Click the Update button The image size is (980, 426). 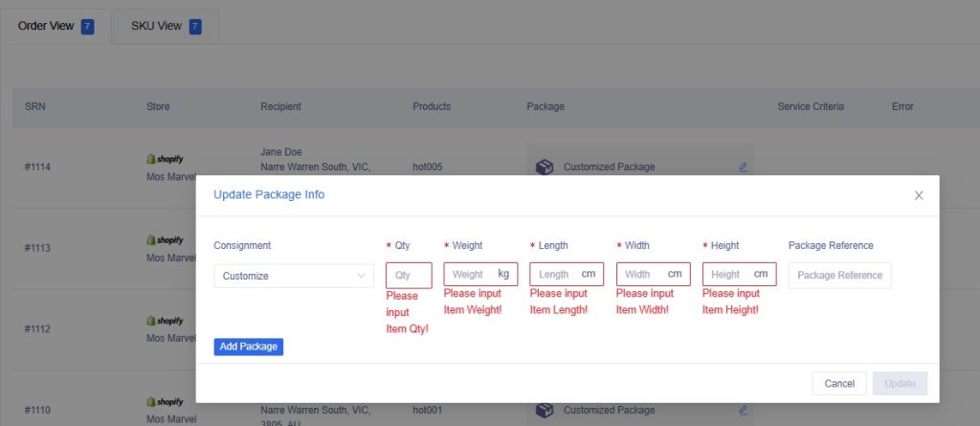(x=900, y=384)
